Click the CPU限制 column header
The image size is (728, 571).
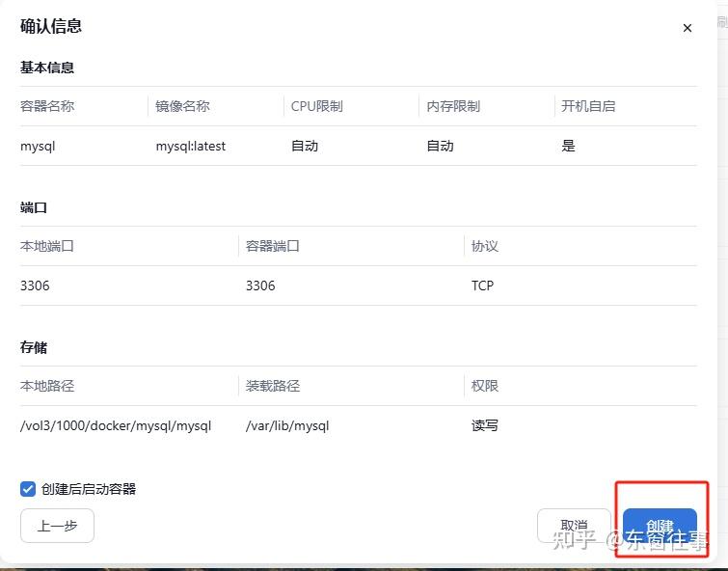pos(316,106)
